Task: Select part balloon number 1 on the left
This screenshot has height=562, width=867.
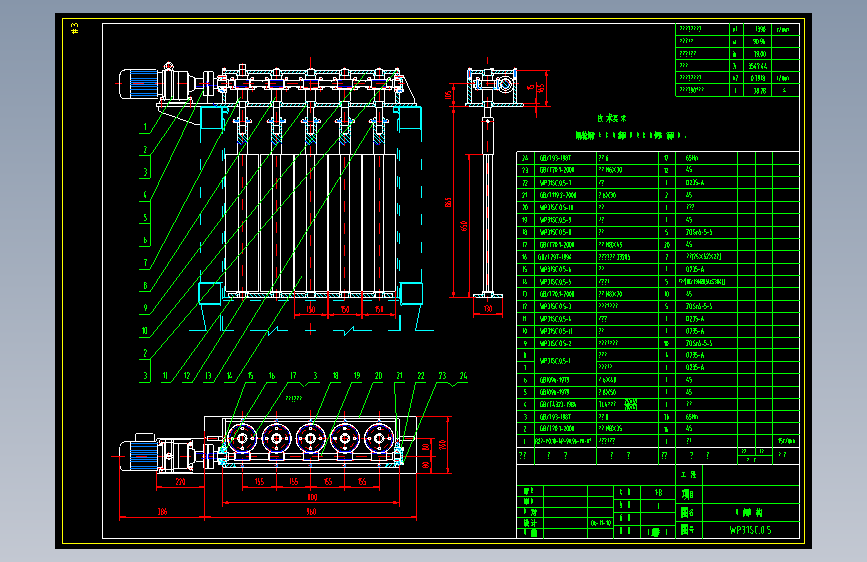Action: pos(145,127)
